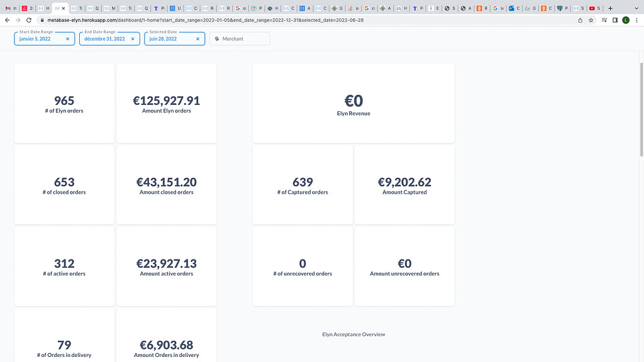
Task: Bookmark this page with star icon
Action: pos(591,20)
